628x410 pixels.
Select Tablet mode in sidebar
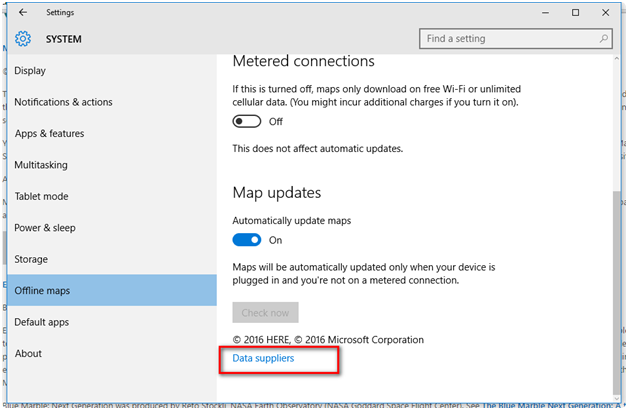coord(40,196)
